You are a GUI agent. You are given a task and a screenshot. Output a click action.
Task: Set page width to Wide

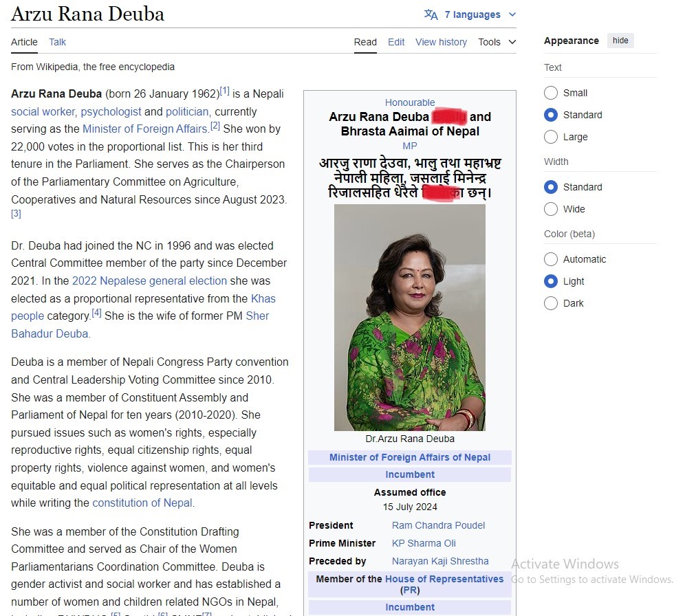pyautogui.click(x=551, y=209)
